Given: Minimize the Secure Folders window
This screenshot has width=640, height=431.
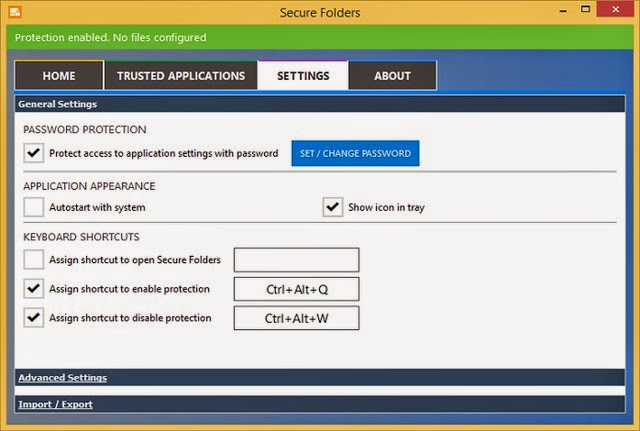Looking at the screenshot, I should tap(563, 10).
